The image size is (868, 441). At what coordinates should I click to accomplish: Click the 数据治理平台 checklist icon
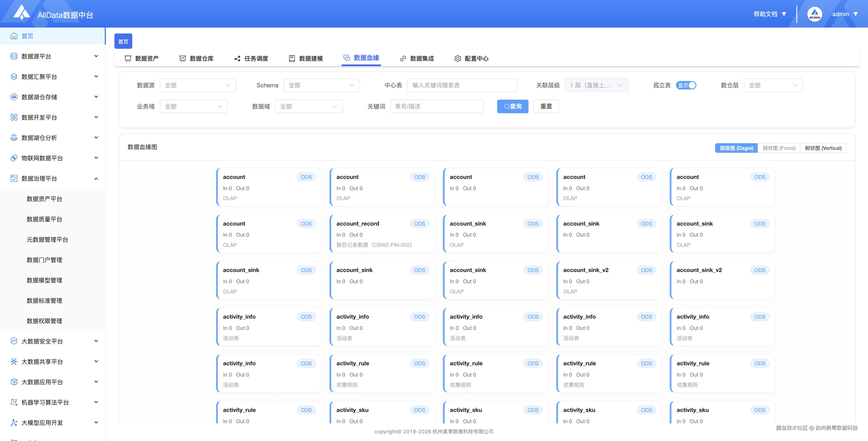point(14,178)
